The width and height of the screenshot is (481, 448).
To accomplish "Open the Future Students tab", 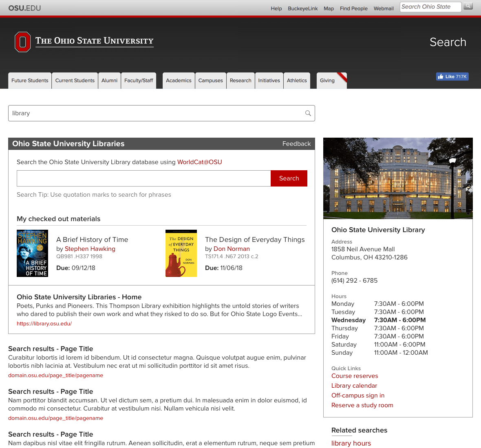I will tap(30, 81).
